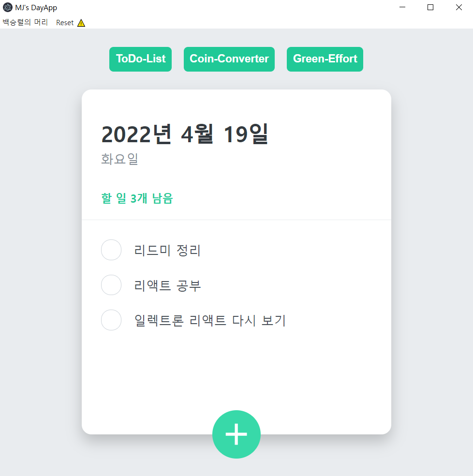Click Reset in the menu bar
This screenshot has height=476, width=473.
[x=64, y=22]
